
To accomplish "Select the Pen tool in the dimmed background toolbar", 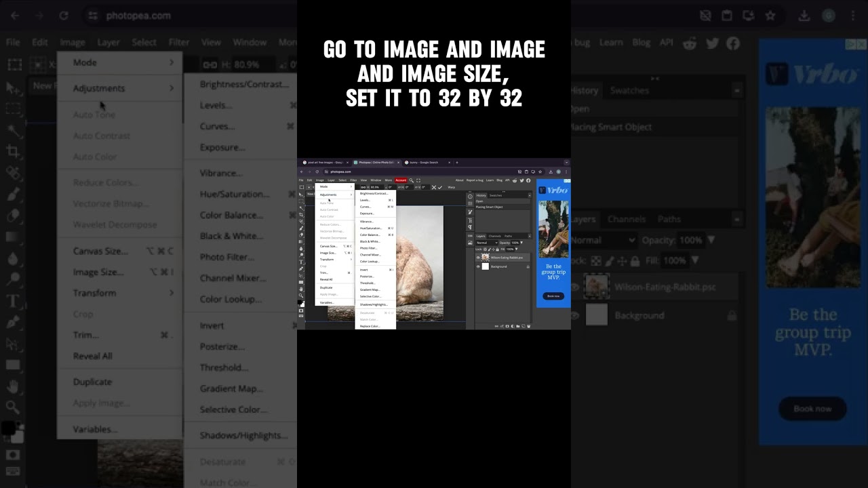I will point(13,323).
